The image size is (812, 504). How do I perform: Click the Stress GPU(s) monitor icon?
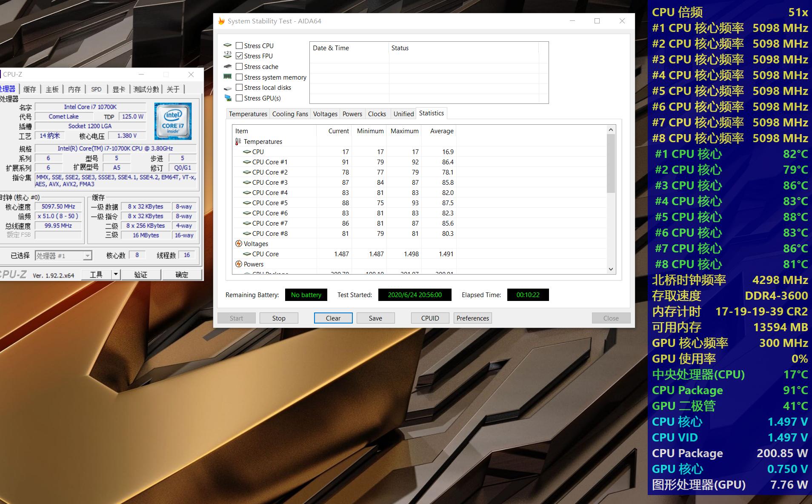click(228, 98)
